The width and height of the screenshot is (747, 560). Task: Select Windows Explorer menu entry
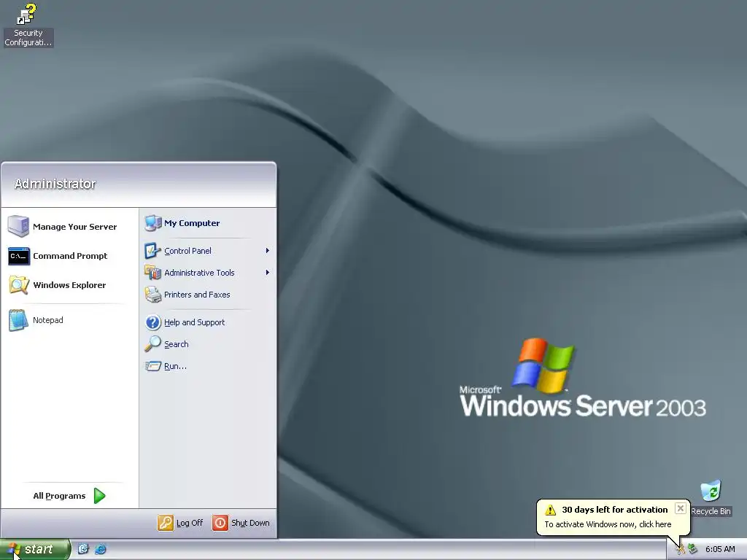(x=69, y=285)
